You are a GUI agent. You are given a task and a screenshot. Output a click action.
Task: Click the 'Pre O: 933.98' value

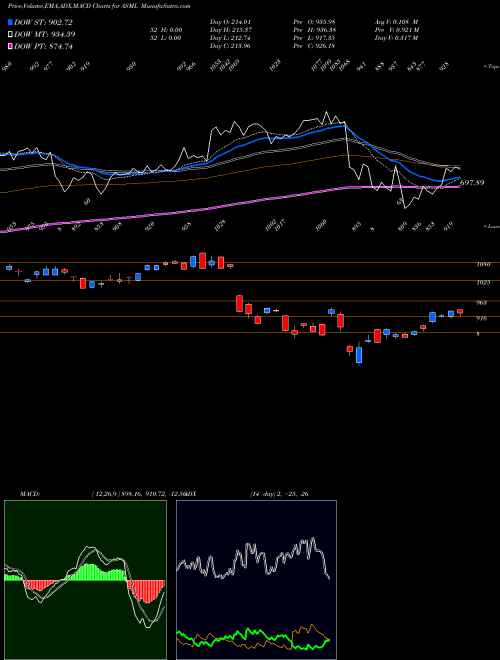pyautogui.click(x=314, y=22)
